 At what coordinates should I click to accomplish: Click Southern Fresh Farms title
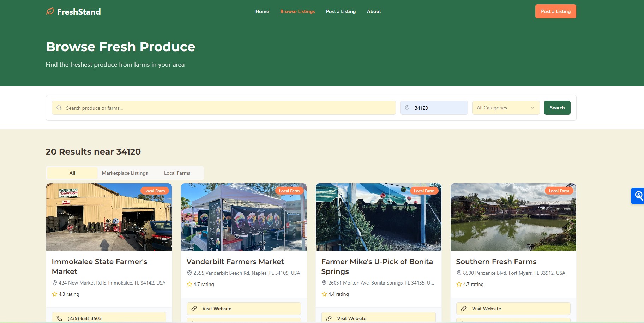click(496, 262)
